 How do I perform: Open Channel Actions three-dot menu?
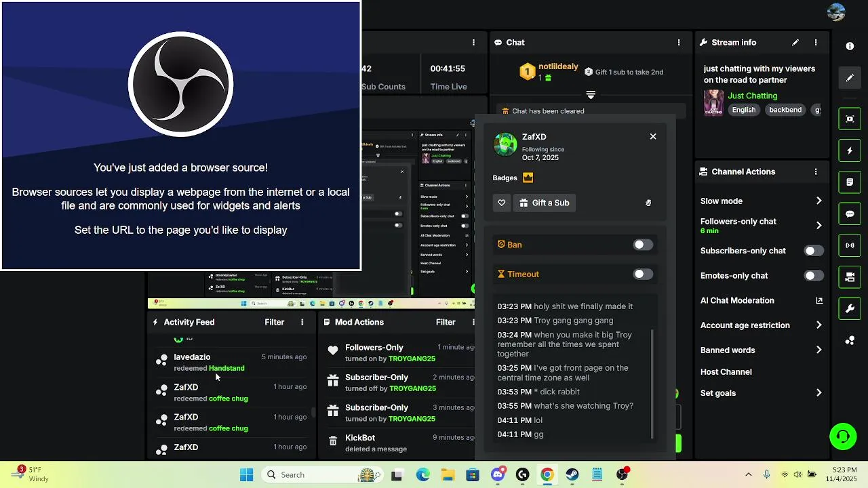(x=816, y=171)
